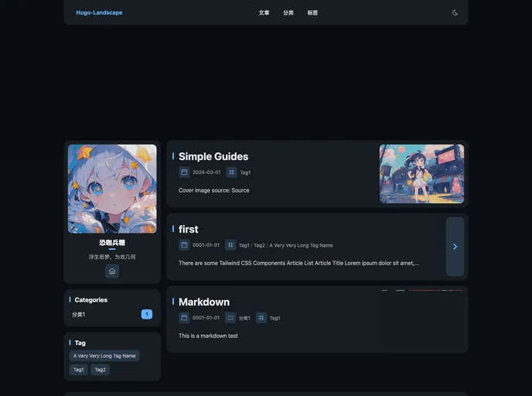This screenshot has width=532, height=396.
Task: Click the hashtag icon on the first article
Action: click(x=230, y=244)
